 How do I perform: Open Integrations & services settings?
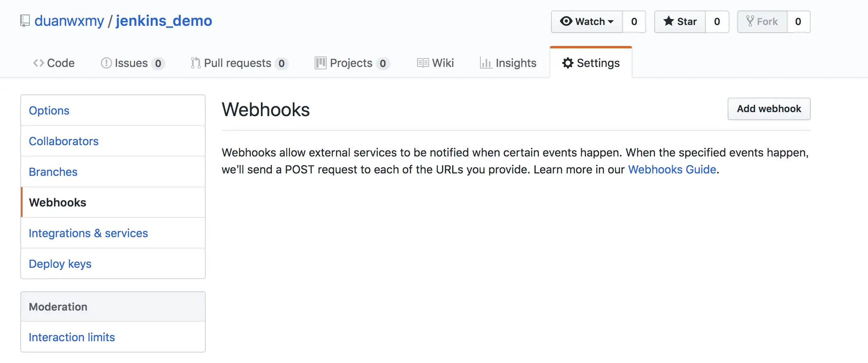(88, 233)
